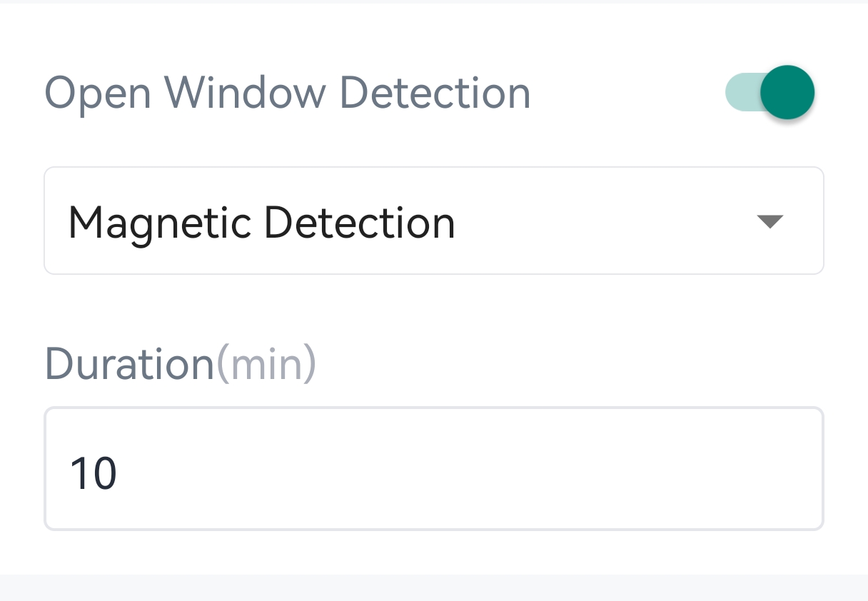This screenshot has width=868, height=601.
Task: Click the '(min)' unit text
Action: coord(266,365)
